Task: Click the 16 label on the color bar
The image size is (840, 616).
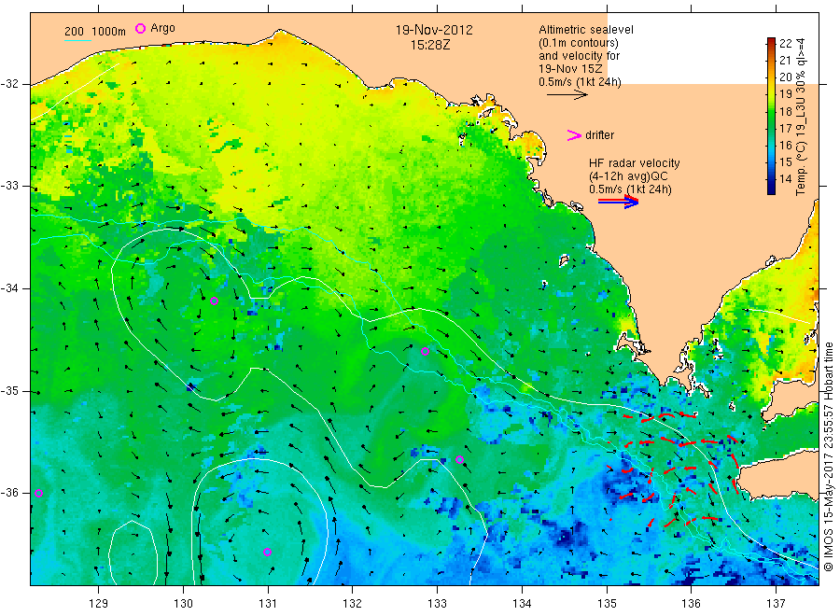Action: pos(785,146)
